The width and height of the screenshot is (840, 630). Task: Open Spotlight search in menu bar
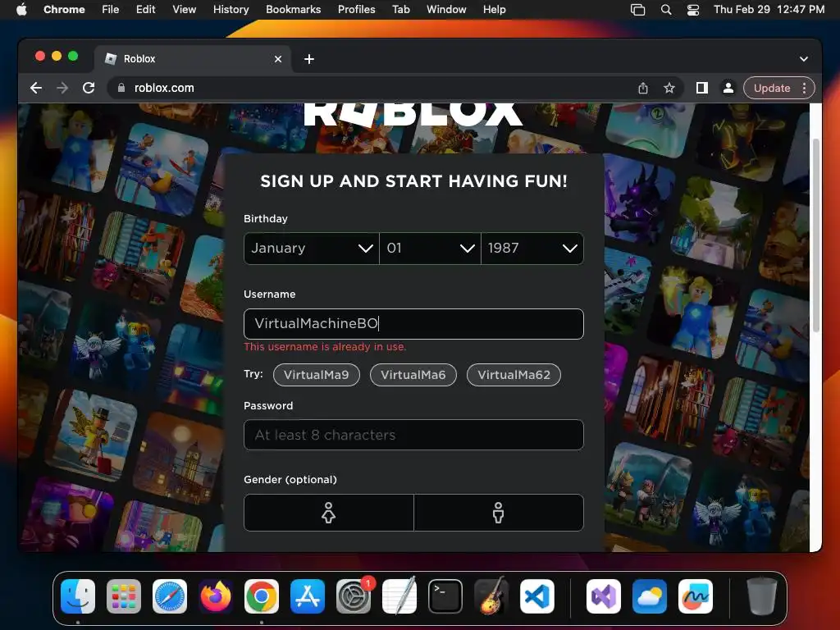(x=666, y=9)
